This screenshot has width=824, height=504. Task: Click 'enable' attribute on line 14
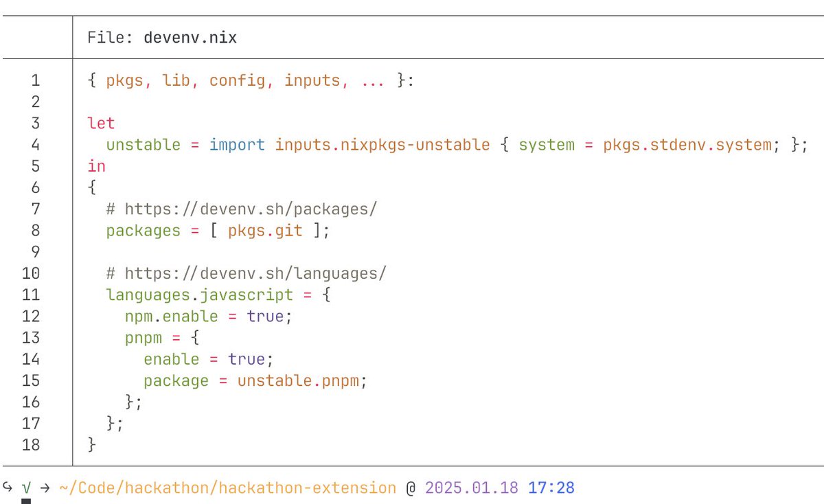[x=171, y=359]
